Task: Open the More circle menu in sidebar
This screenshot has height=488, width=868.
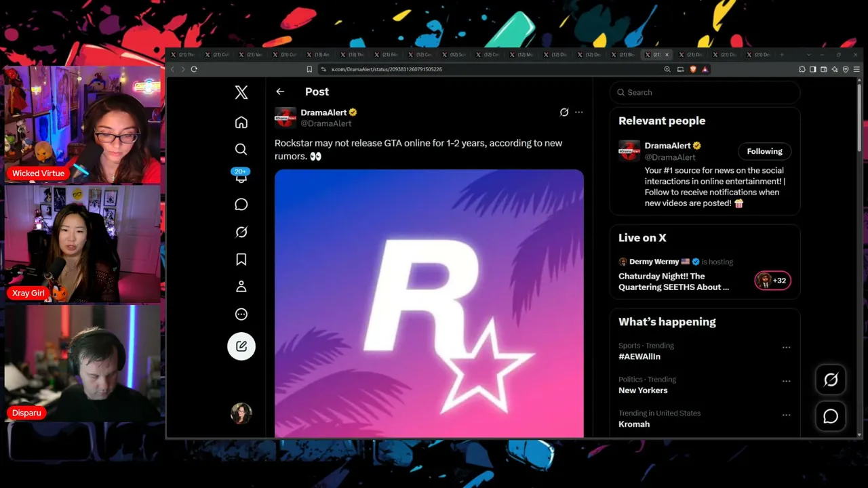Action: click(x=241, y=314)
